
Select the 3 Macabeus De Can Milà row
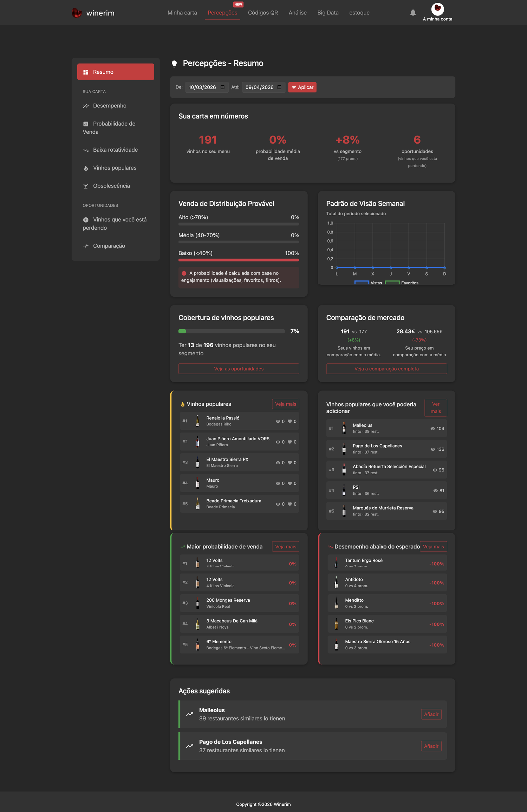[x=240, y=624]
